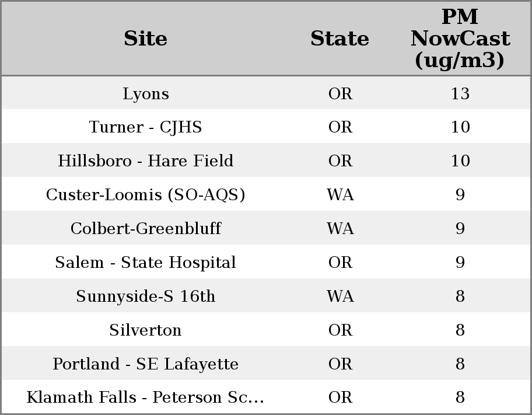
Task: Click the PM NowCast column header
Action: pos(460,39)
